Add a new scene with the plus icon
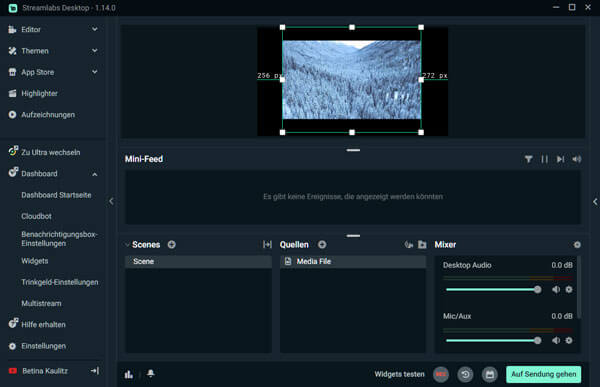This screenshot has height=387, width=600. [x=171, y=245]
